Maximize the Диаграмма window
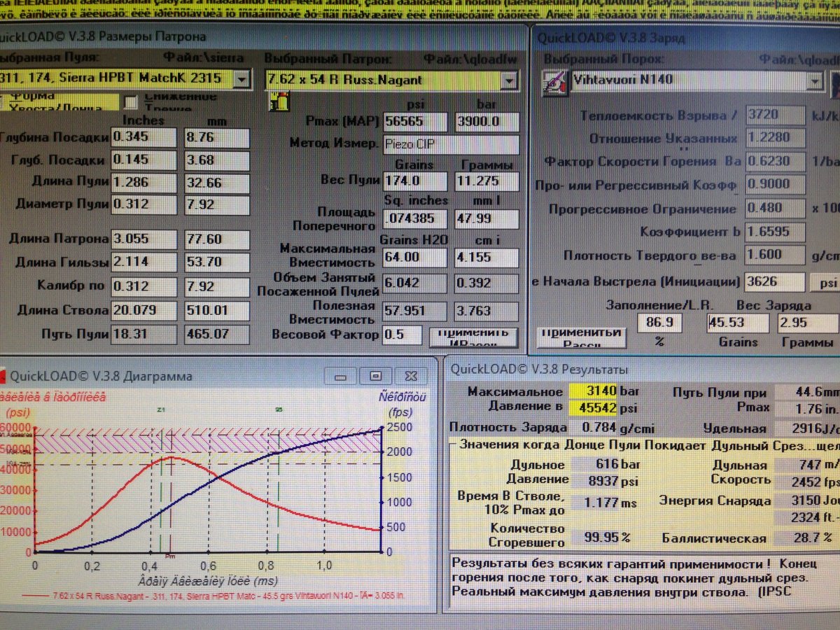This screenshot has width=840, height=630. [376, 376]
